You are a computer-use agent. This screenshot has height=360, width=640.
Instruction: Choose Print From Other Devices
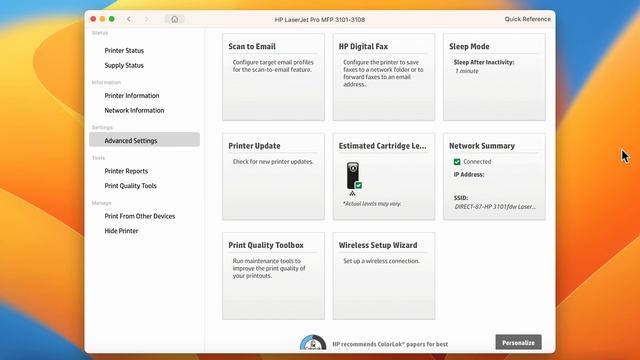(140, 216)
